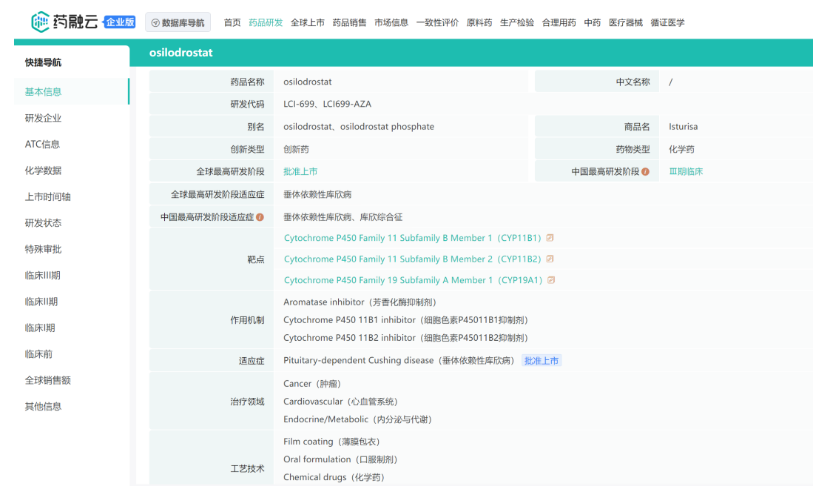Click the 企业版 badge
814x492 pixels.
point(120,22)
